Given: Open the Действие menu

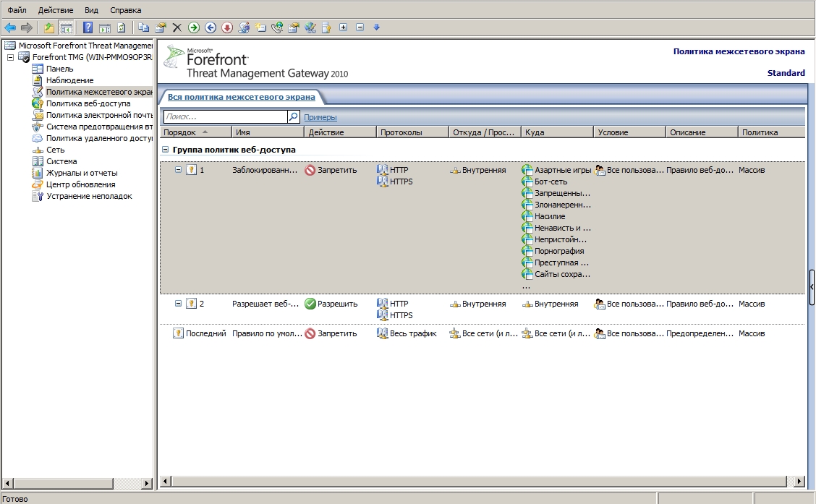Looking at the screenshot, I should (56, 10).
